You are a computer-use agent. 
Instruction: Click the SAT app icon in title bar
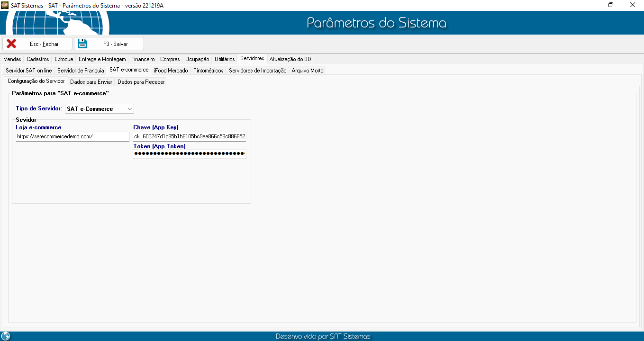coord(5,5)
